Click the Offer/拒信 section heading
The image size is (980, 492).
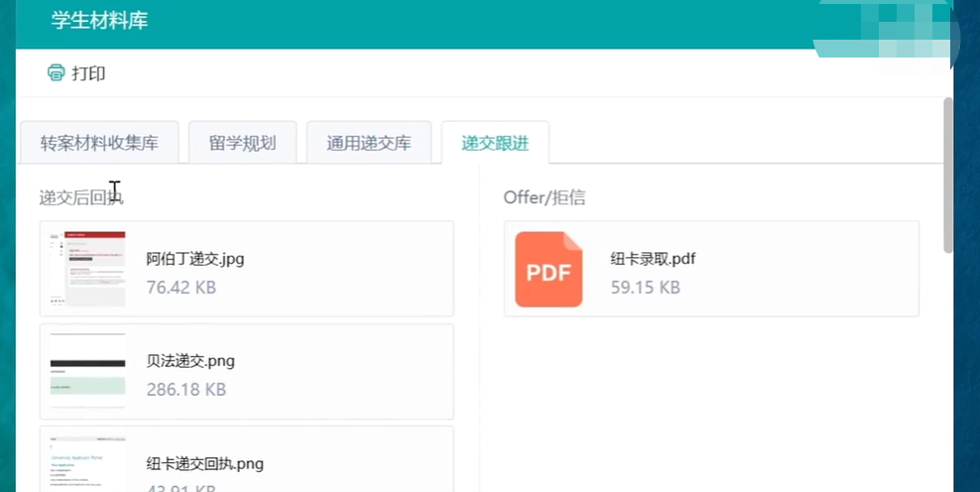point(545,197)
